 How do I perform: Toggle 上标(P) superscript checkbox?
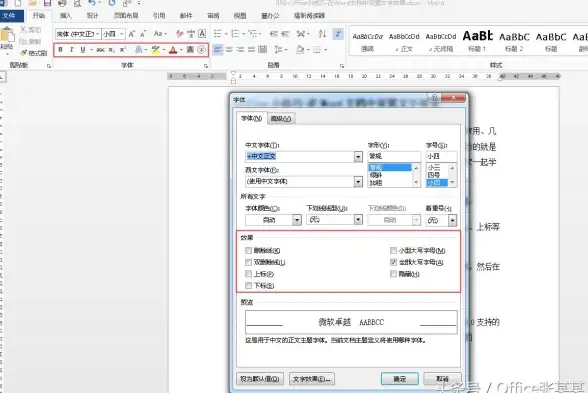pyautogui.click(x=248, y=274)
